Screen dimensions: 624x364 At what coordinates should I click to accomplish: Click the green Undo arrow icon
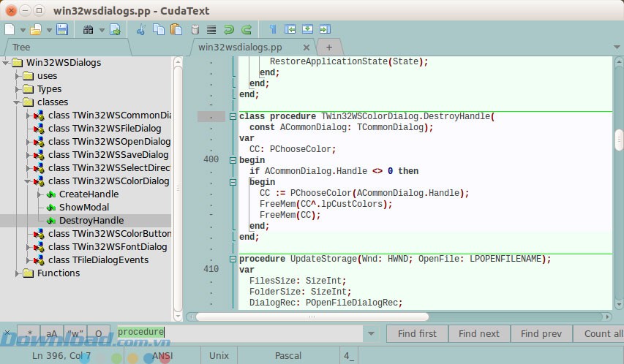tap(229, 30)
